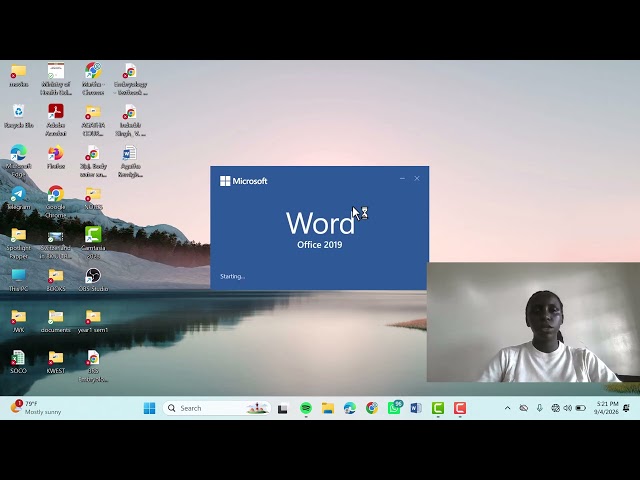Open the clock showing 5:21 PM
The width and height of the screenshot is (640, 480).
pyautogui.click(x=607, y=407)
